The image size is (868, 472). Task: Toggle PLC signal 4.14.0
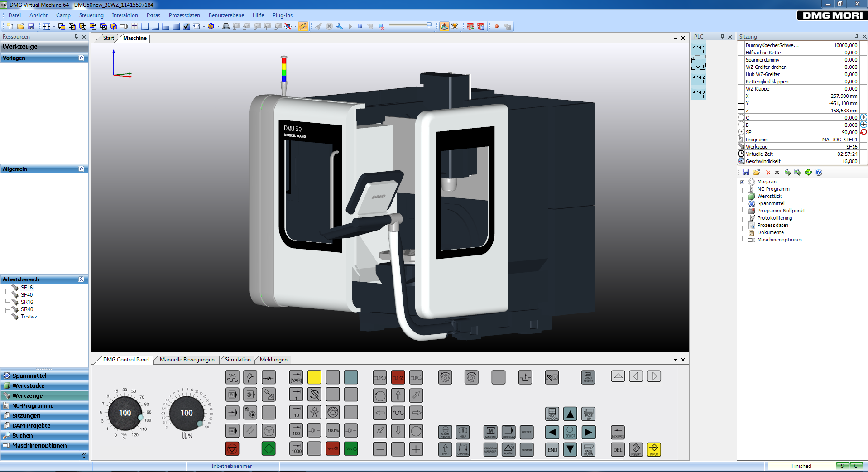(x=699, y=93)
